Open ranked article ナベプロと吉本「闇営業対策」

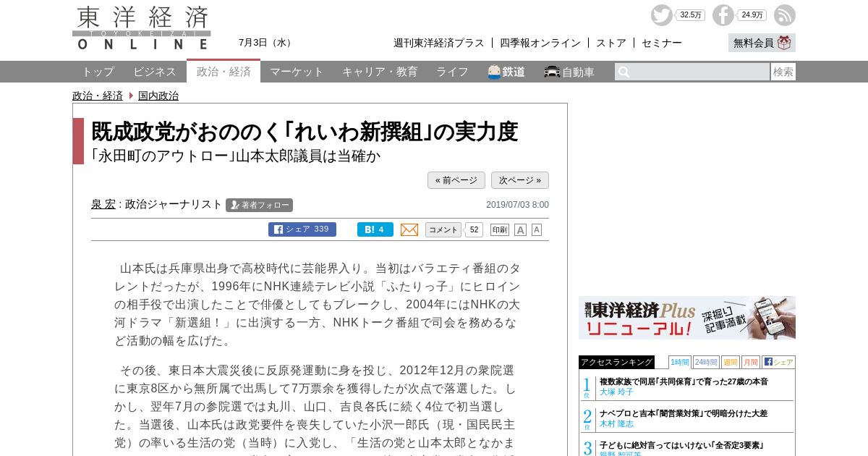[x=684, y=413]
